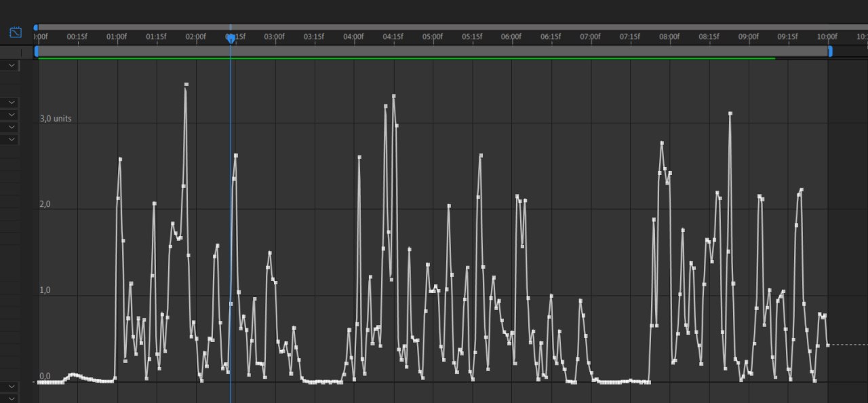Select the final keyframe at 10:00f
Viewport: 868px width, 403px height.
(x=827, y=345)
